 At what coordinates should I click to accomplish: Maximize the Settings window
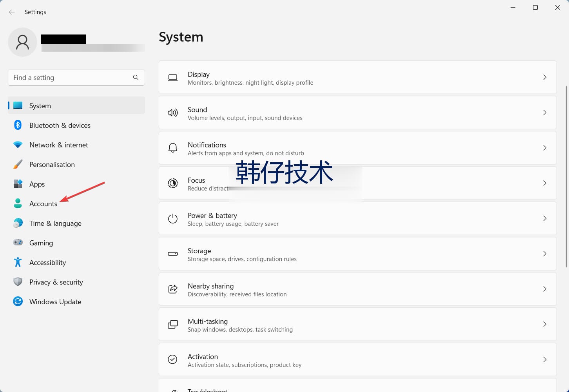tap(535, 7)
